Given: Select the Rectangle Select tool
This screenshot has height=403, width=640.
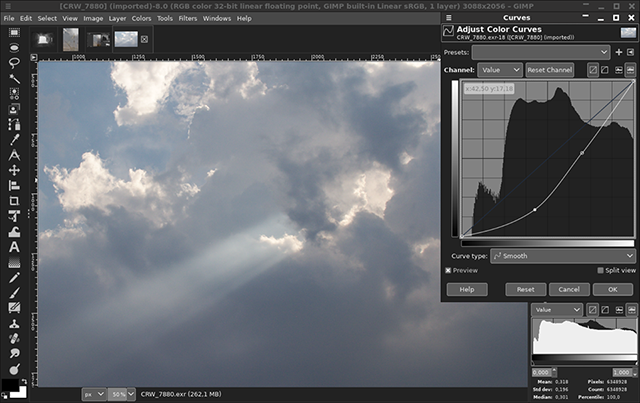Looking at the screenshot, I should [14, 33].
